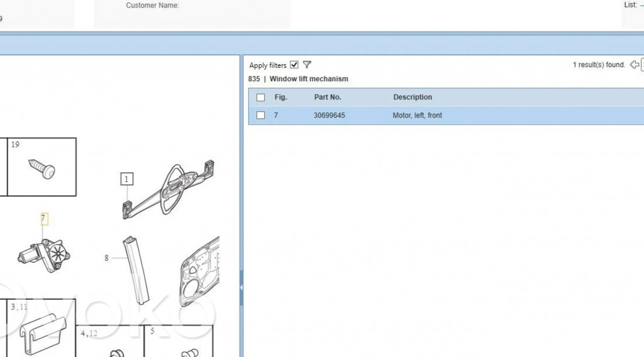Image resolution: width=644 pixels, height=357 pixels.
Task: Select the "Motor, left, front" description row
Action: (418, 116)
